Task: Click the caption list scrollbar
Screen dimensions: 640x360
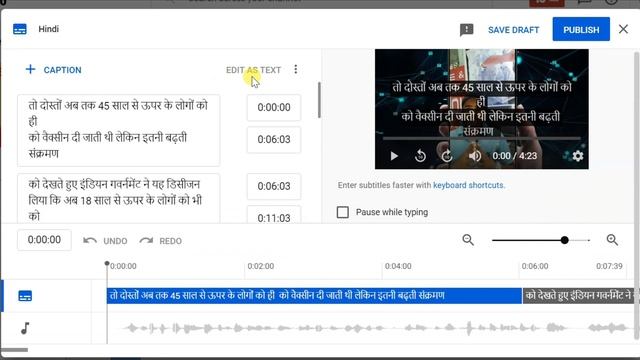Action: pos(319,100)
